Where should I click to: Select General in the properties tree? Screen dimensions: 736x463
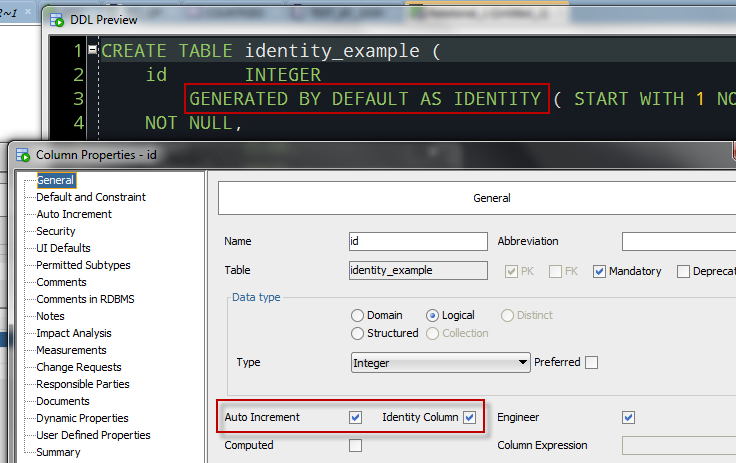click(x=55, y=180)
